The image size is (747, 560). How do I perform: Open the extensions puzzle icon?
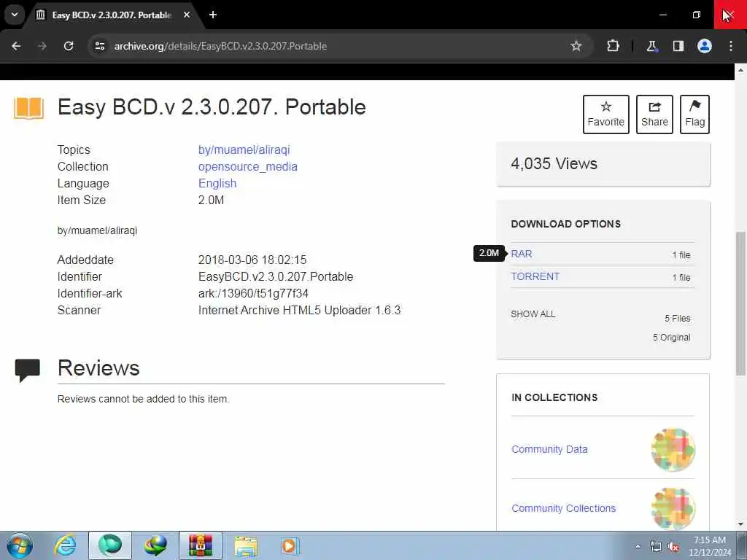613,46
